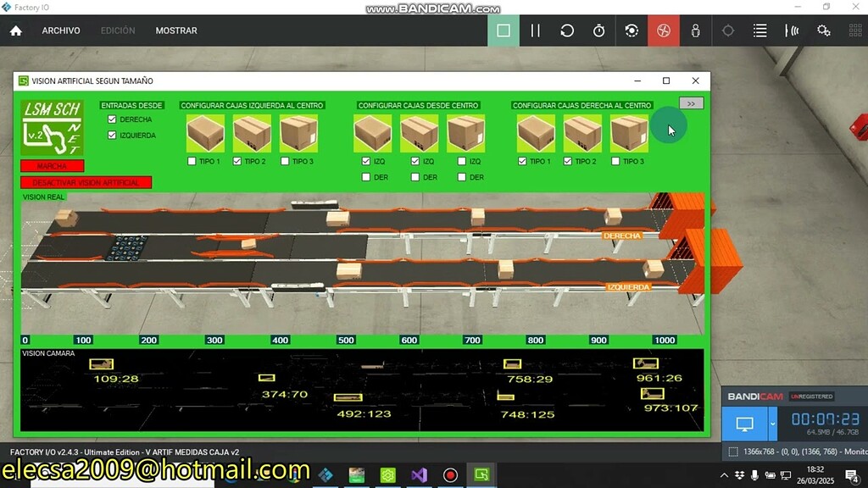The height and width of the screenshot is (488, 868).
Task: Select the orbit camera icon
Action: click(631, 30)
